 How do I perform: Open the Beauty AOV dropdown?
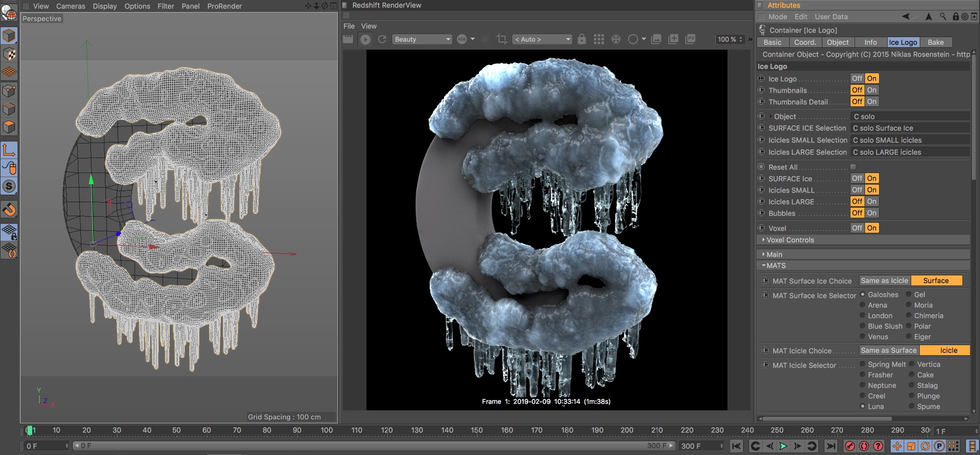pyautogui.click(x=422, y=39)
